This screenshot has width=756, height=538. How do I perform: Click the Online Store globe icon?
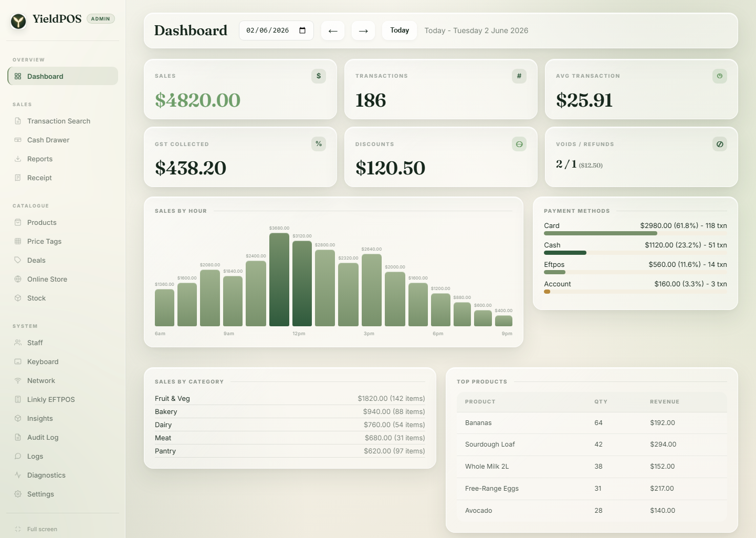coord(18,279)
